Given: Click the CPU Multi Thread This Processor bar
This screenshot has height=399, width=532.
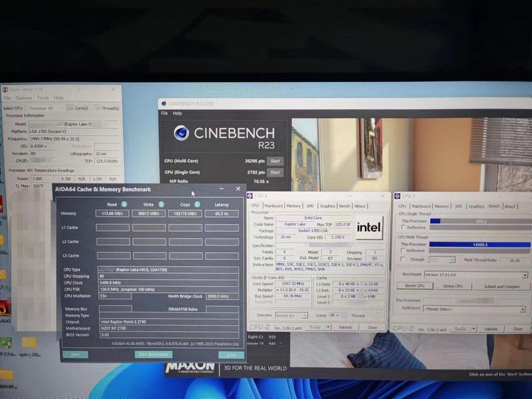Looking at the screenshot, I should click(479, 244).
